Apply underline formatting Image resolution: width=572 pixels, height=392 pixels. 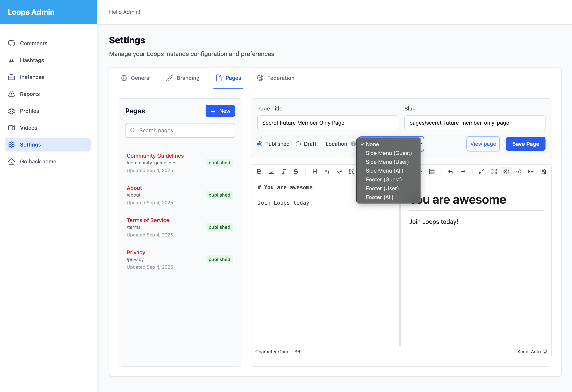[x=271, y=171]
